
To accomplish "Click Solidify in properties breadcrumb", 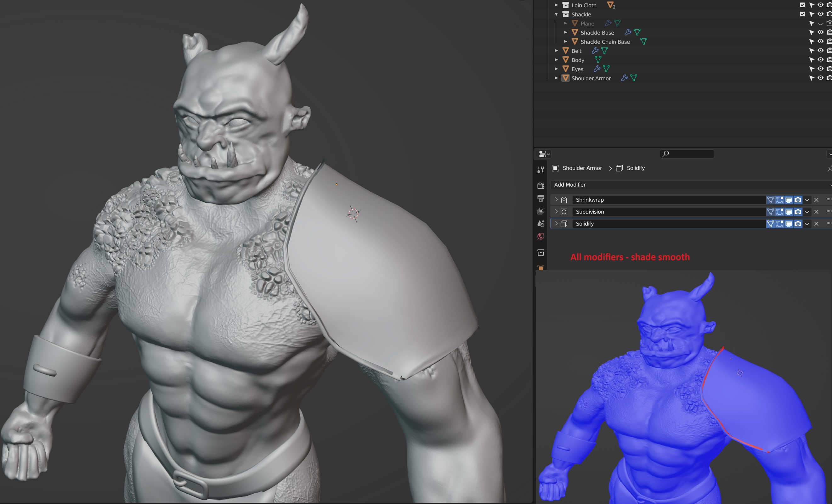I will (636, 168).
